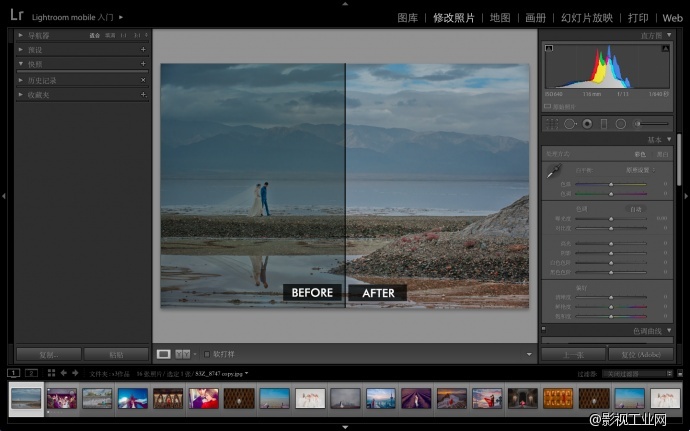Image resolution: width=690 pixels, height=431 pixels.
Task: Click the spot removal tool icon
Action: [x=569, y=123]
